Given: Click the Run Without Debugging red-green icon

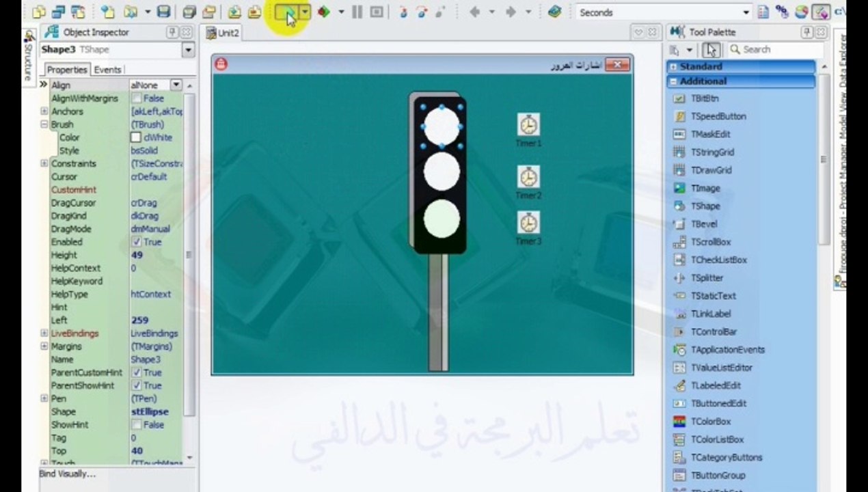Looking at the screenshot, I should click(x=324, y=12).
